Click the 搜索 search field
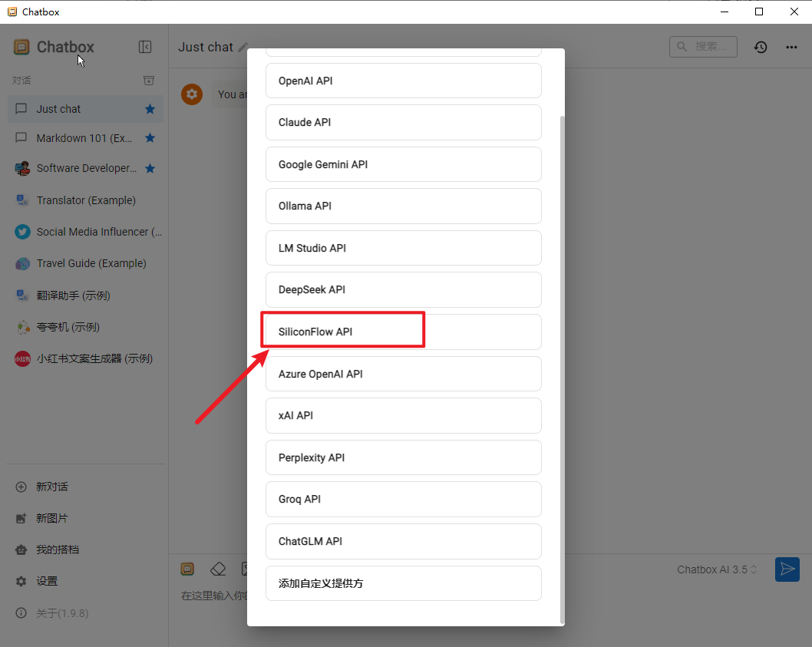The height and width of the screenshot is (647, 812). tap(703, 47)
